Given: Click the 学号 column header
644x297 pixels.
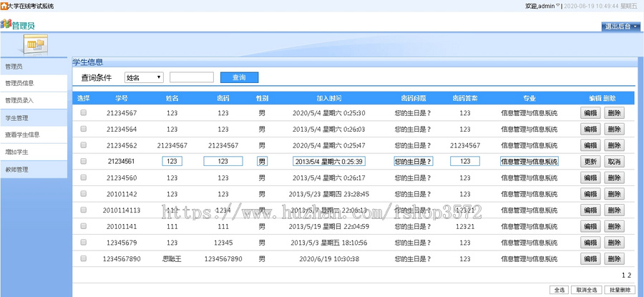Looking at the screenshot, I should click(121, 99).
